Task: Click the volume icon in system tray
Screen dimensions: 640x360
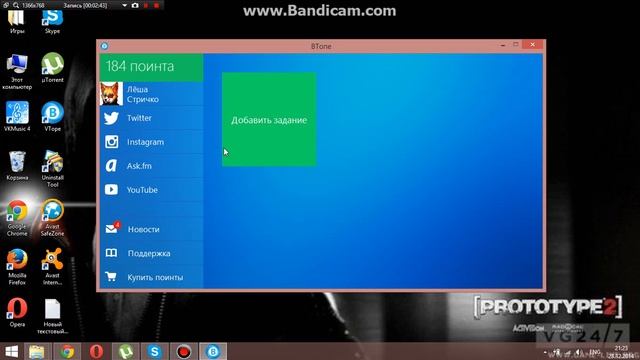Action: tap(578, 352)
